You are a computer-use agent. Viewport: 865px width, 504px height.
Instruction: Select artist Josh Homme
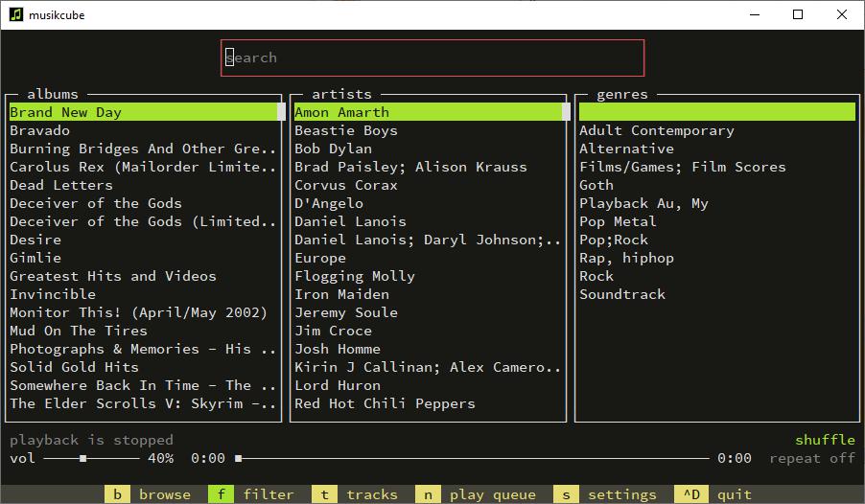click(428, 349)
